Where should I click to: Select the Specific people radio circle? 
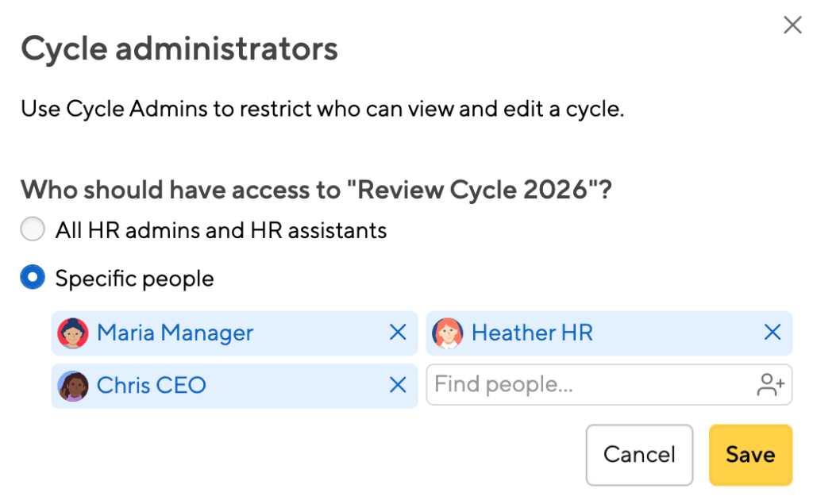pos(33,279)
